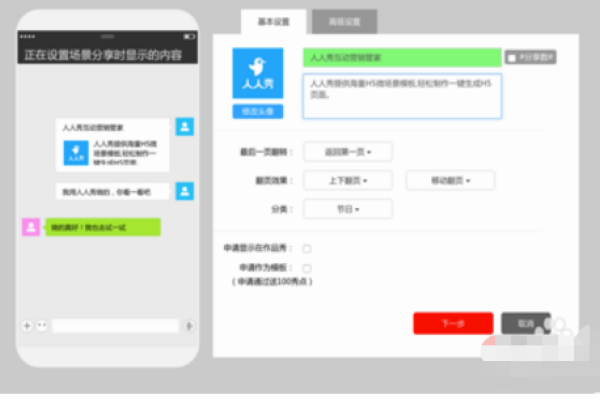Click the green reply chat bubble

click(103, 227)
